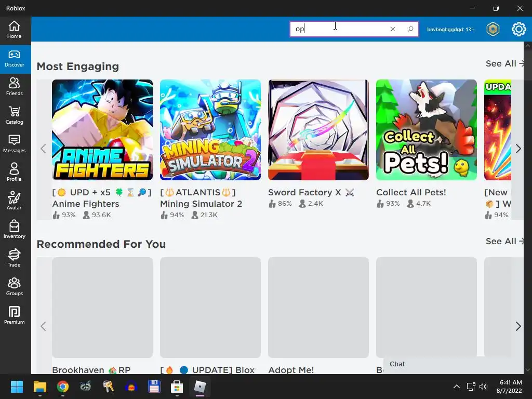Move Most Engaging carousel to previous games

[43, 149]
